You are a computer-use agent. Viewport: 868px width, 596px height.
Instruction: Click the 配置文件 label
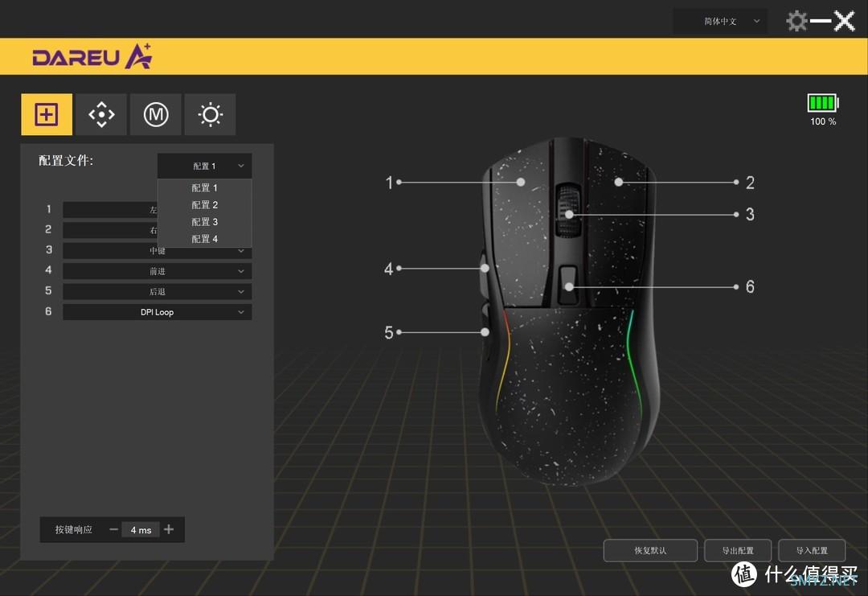[x=66, y=161]
